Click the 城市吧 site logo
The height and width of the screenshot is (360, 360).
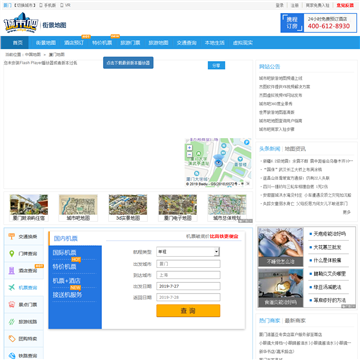(x=21, y=23)
